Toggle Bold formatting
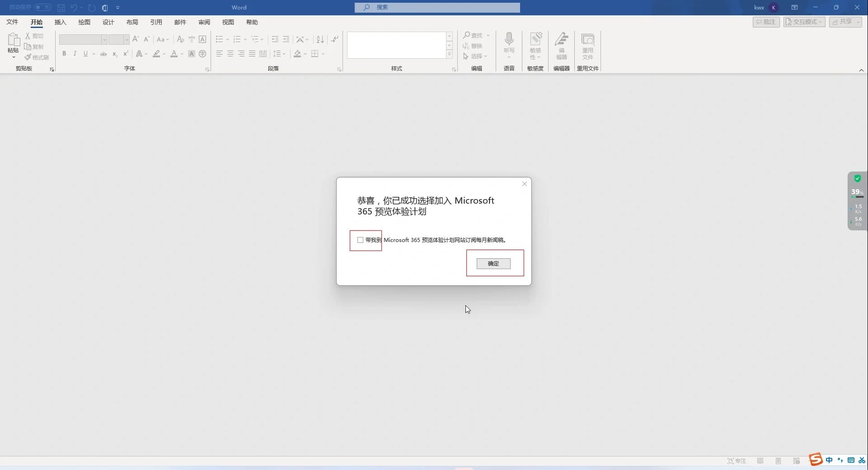The width and height of the screenshot is (868, 470). click(64, 54)
